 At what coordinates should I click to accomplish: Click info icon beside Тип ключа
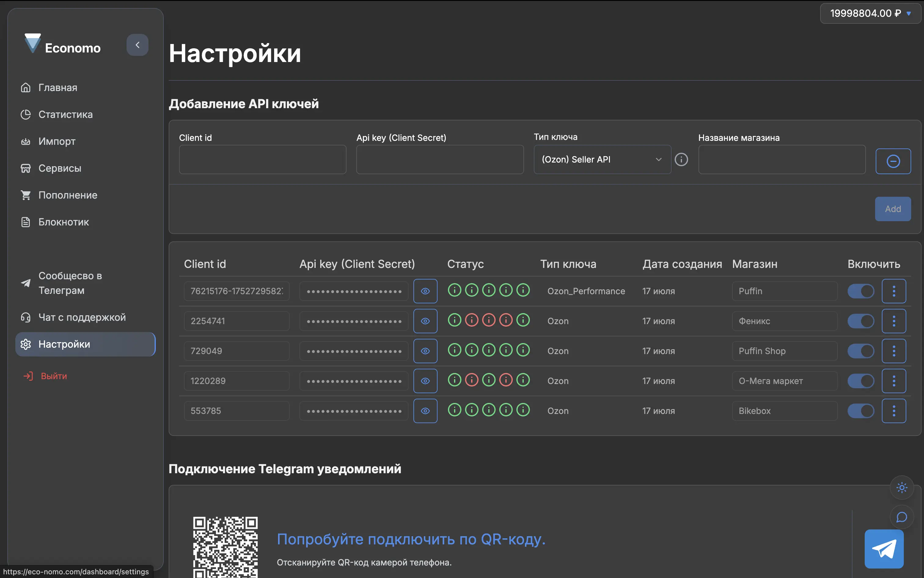[681, 160]
